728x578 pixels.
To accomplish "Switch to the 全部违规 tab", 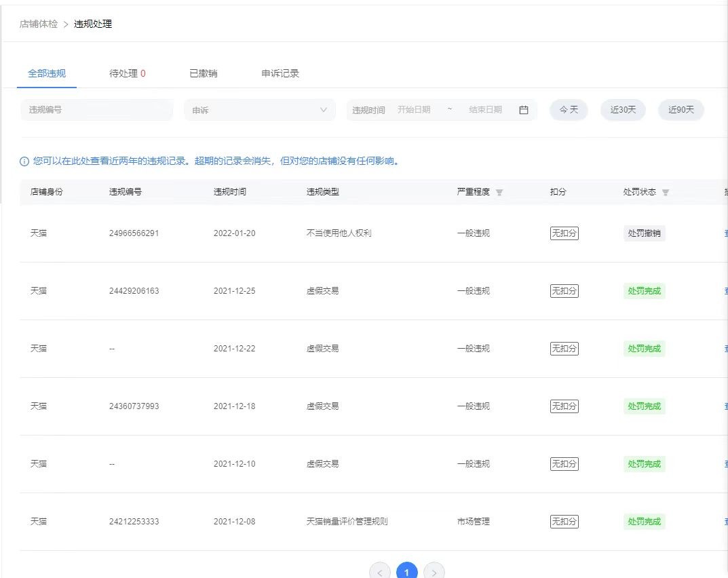I will (47, 73).
